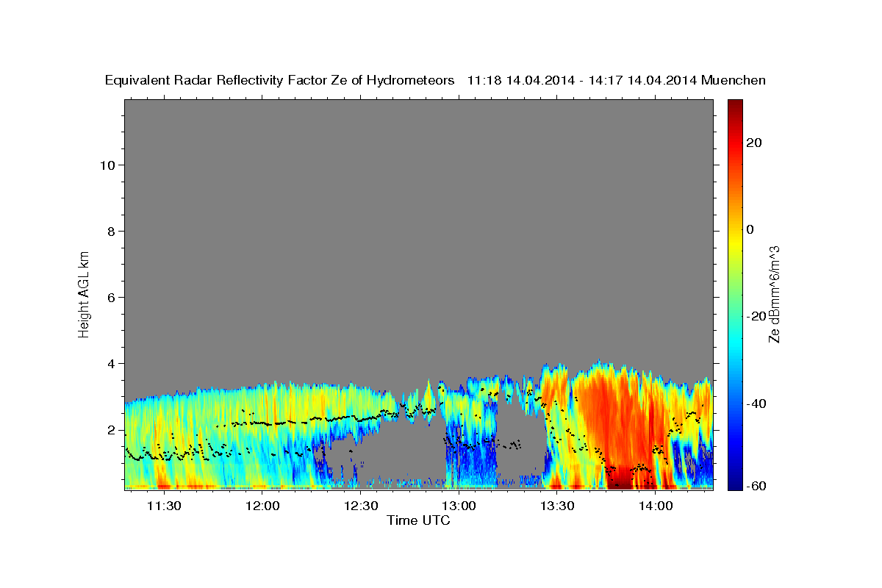Click the 13:30 time tick label
The image size is (882, 588).
tap(557, 506)
